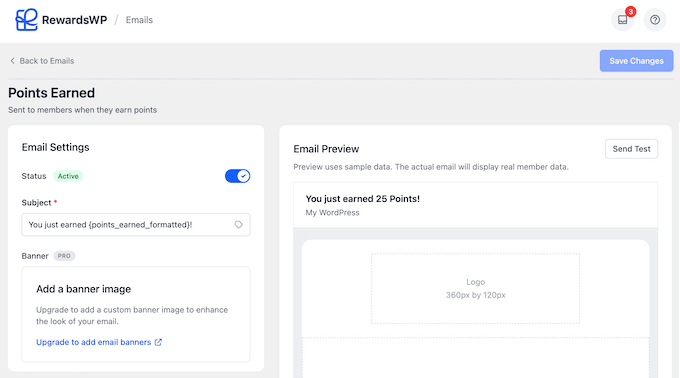Image resolution: width=680 pixels, height=378 pixels.
Task: Click the 'Add a banner image' title
Action: (84, 289)
